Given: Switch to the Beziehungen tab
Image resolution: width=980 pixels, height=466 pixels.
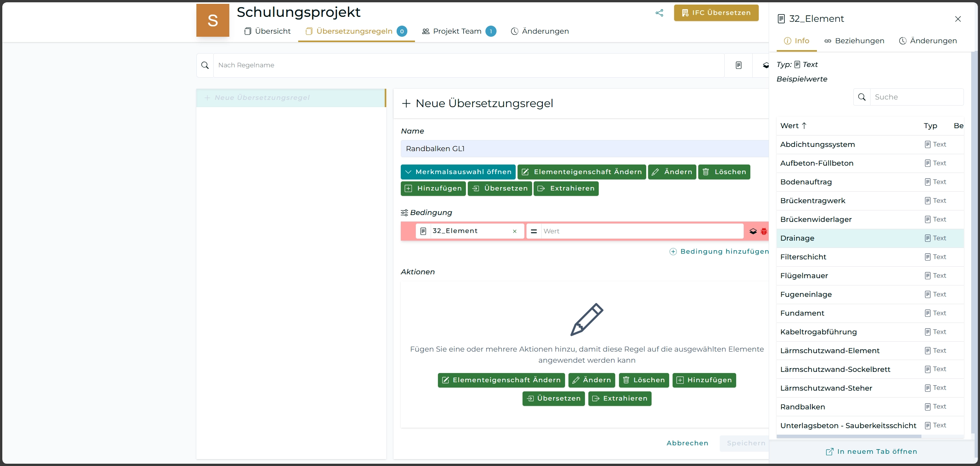Looking at the screenshot, I should [854, 41].
